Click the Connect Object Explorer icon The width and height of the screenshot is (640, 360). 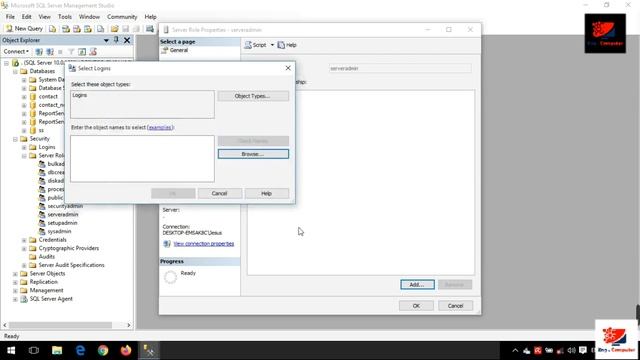point(39,51)
